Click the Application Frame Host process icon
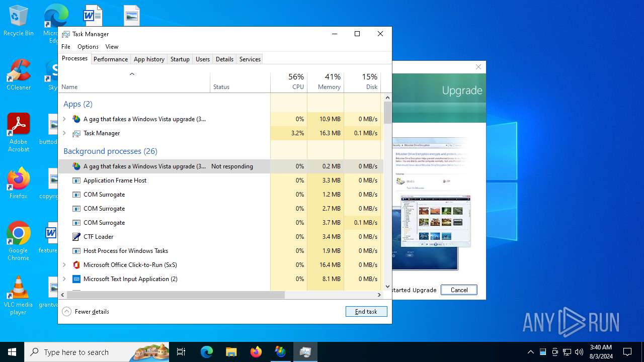The width and height of the screenshot is (644, 362). click(x=76, y=180)
